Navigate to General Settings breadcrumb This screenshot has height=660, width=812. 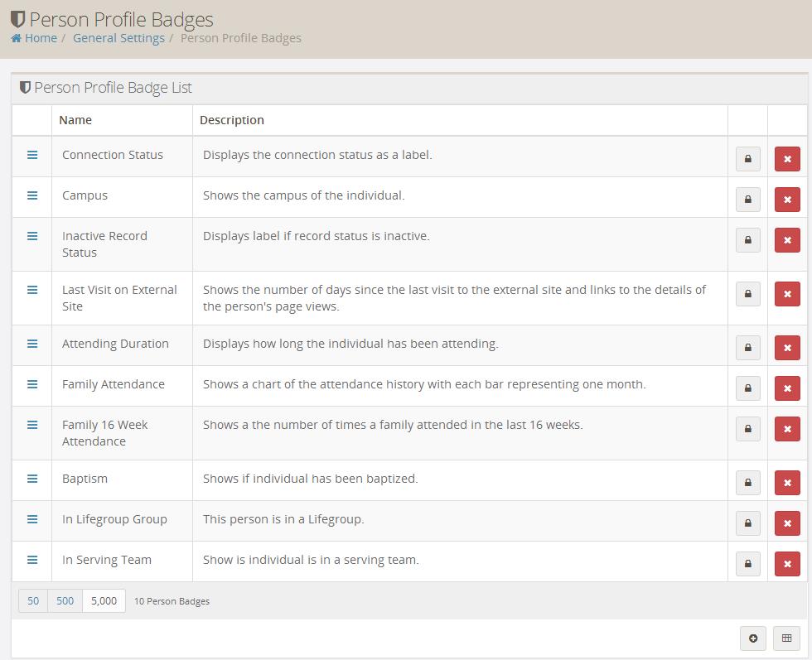[x=118, y=38]
